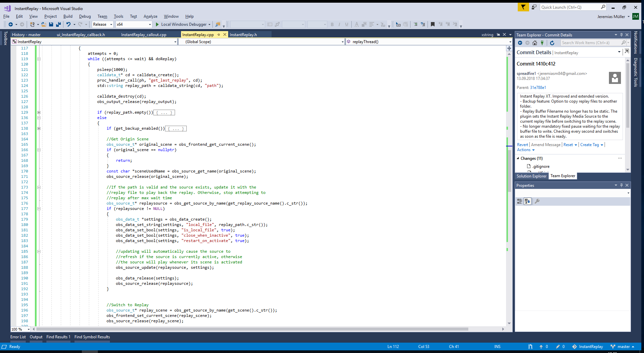Click the master branch in status bar
The height and width of the screenshot is (353, 644).
pyautogui.click(x=623, y=347)
